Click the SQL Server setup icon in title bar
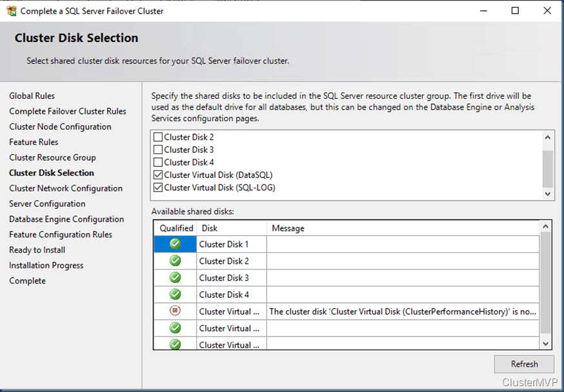This screenshot has width=564, height=392. pyautogui.click(x=12, y=11)
